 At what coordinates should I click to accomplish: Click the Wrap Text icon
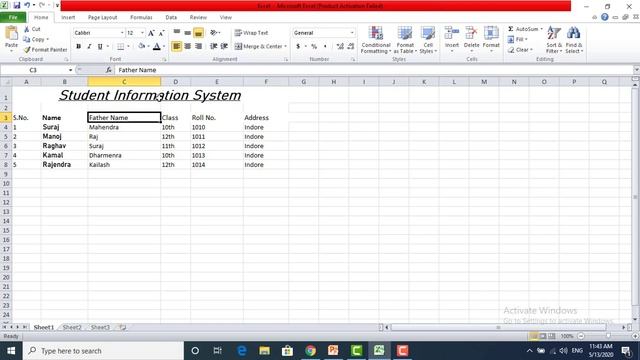tap(238, 33)
